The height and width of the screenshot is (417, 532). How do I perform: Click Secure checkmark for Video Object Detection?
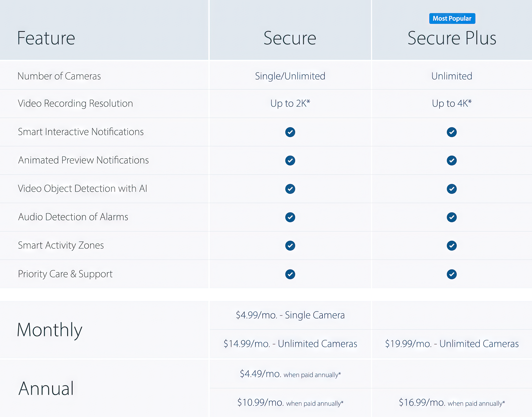[x=290, y=189]
